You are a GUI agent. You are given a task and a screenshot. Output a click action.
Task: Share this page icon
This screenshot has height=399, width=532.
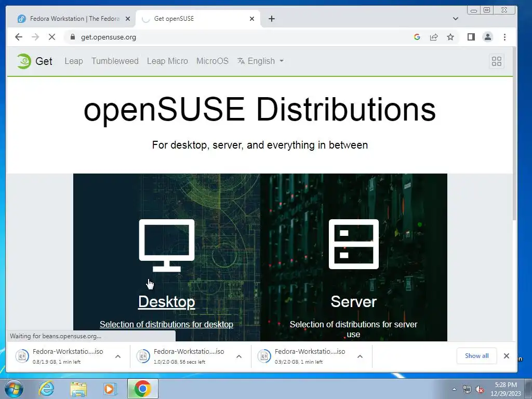coord(434,37)
